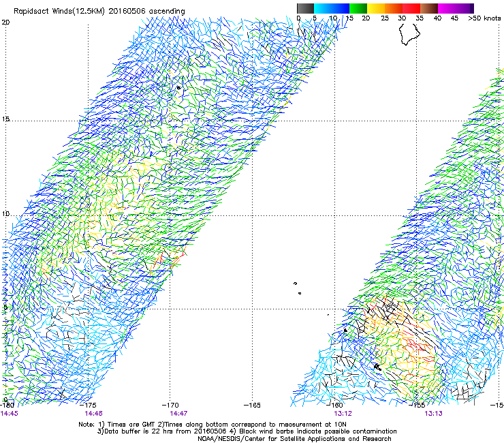504x443 pixels.
Task: Click the brown 35–40 knots color segment
Action: [x=429, y=8]
